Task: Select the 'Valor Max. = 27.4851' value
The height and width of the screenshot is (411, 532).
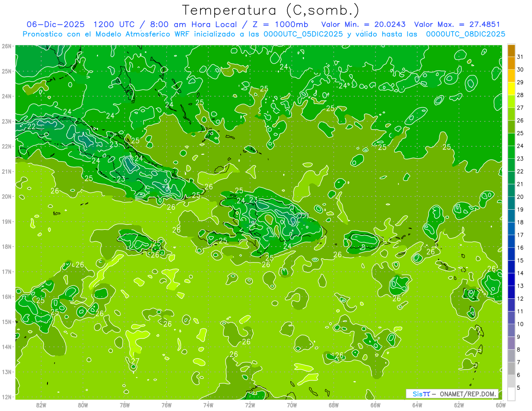Action: tap(457, 24)
